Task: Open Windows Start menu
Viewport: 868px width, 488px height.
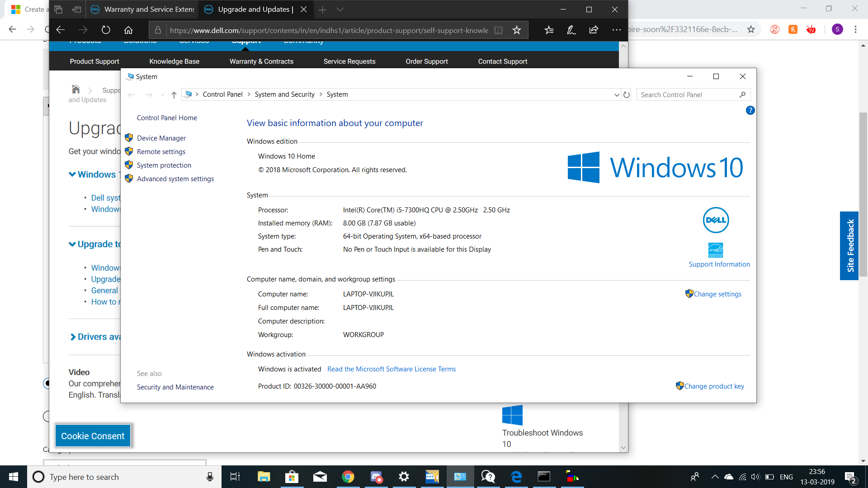Action: [x=14, y=477]
